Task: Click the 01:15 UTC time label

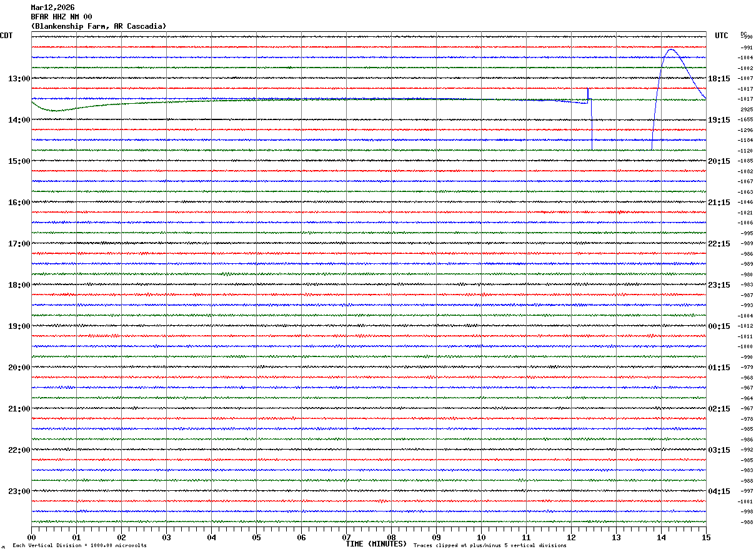Action: point(719,368)
